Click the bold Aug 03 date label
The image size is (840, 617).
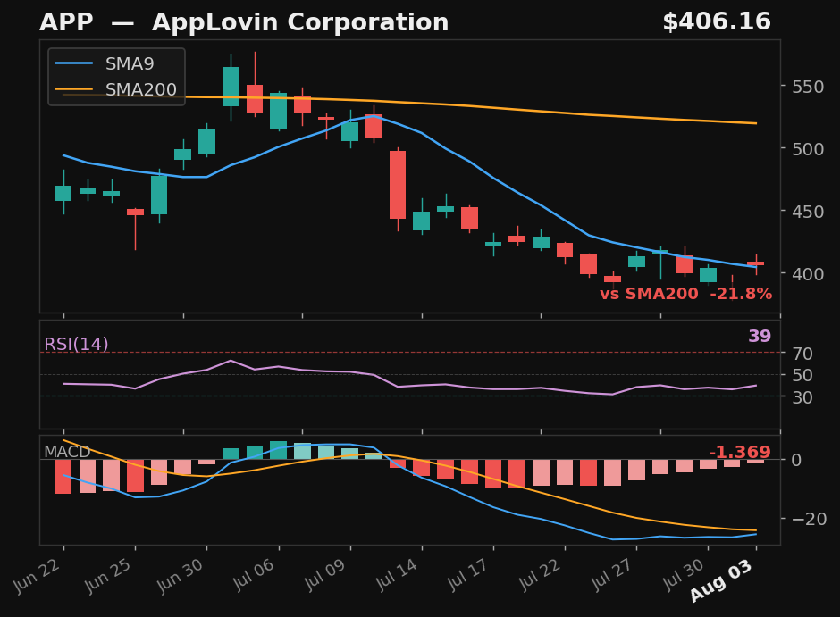720,581
